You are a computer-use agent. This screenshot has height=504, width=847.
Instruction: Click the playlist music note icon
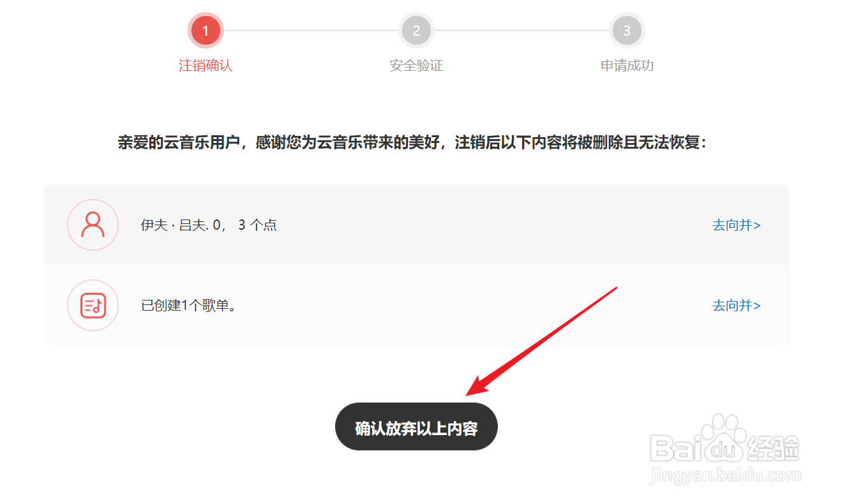(x=93, y=306)
